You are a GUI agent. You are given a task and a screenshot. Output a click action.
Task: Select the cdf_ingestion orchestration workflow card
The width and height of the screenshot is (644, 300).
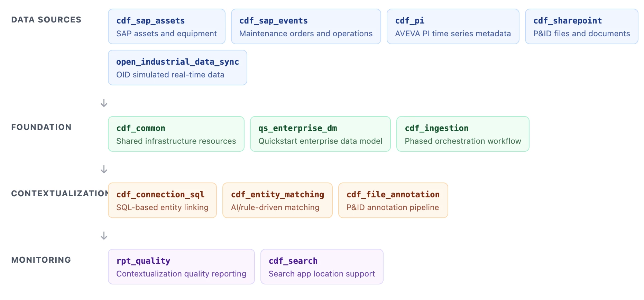(463, 134)
